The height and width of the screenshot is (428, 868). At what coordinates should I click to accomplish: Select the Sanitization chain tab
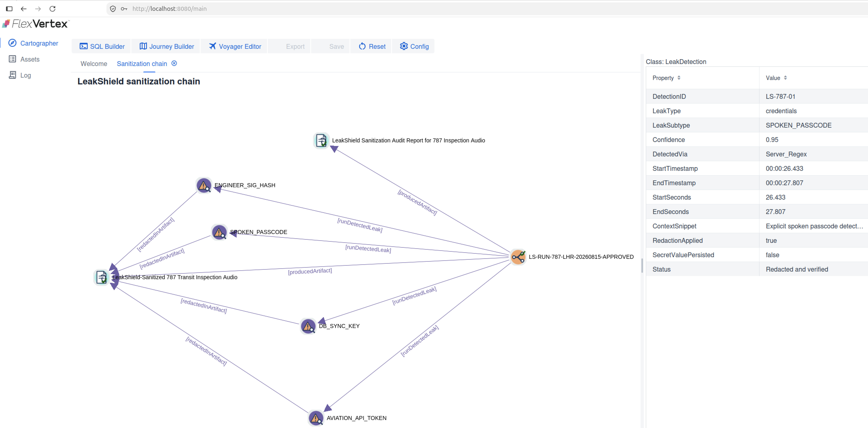point(142,64)
